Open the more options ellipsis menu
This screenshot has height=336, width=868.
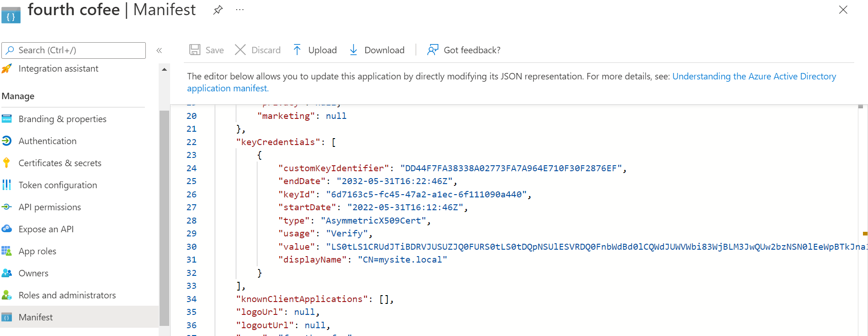click(240, 10)
